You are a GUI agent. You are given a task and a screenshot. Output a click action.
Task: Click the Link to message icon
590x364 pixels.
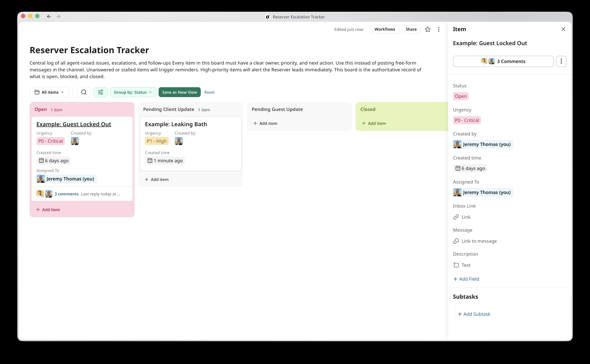tap(456, 241)
